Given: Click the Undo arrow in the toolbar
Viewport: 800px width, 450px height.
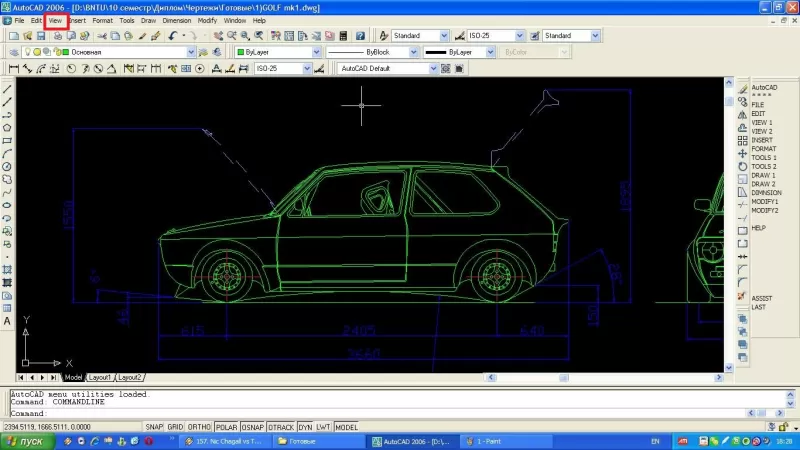Looking at the screenshot, I should click(173, 35).
